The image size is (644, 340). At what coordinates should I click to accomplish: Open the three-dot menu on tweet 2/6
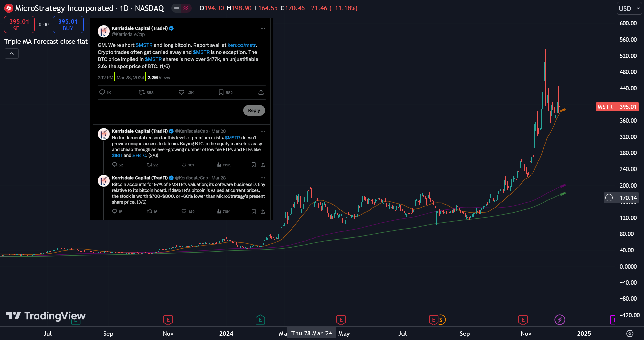263,131
